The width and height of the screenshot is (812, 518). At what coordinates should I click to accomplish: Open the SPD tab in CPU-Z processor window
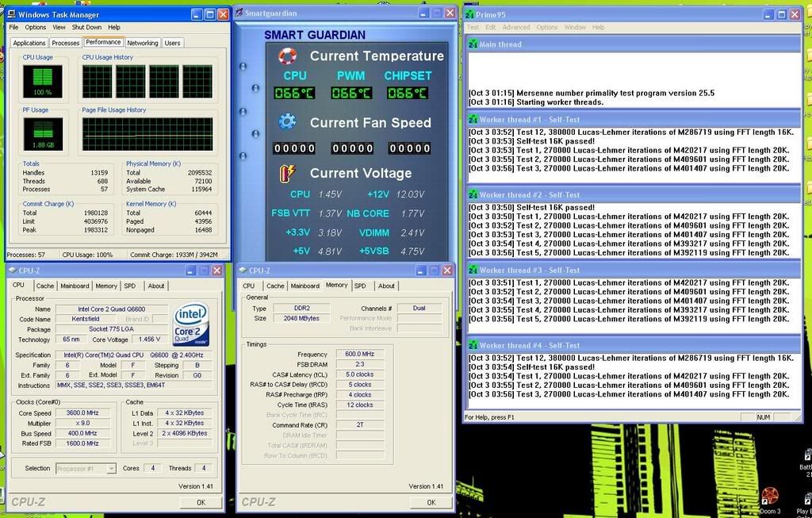click(130, 286)
